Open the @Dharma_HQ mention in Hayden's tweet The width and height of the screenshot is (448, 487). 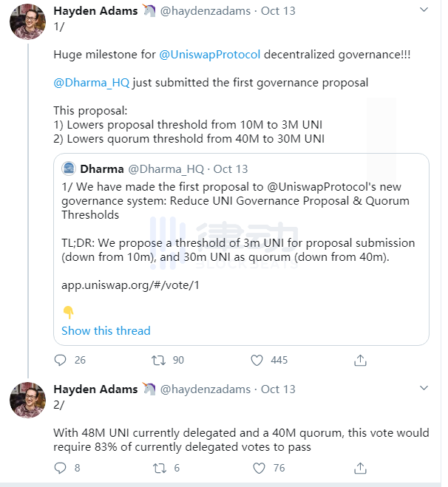click(x=92, y=83)
